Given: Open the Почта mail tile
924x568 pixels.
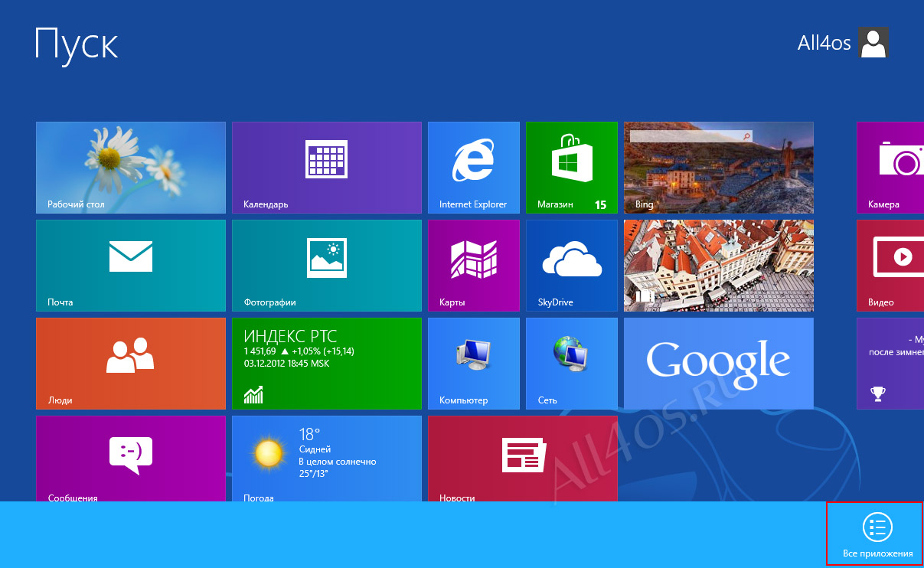Looking at the screenshot, I should (131, 266).
